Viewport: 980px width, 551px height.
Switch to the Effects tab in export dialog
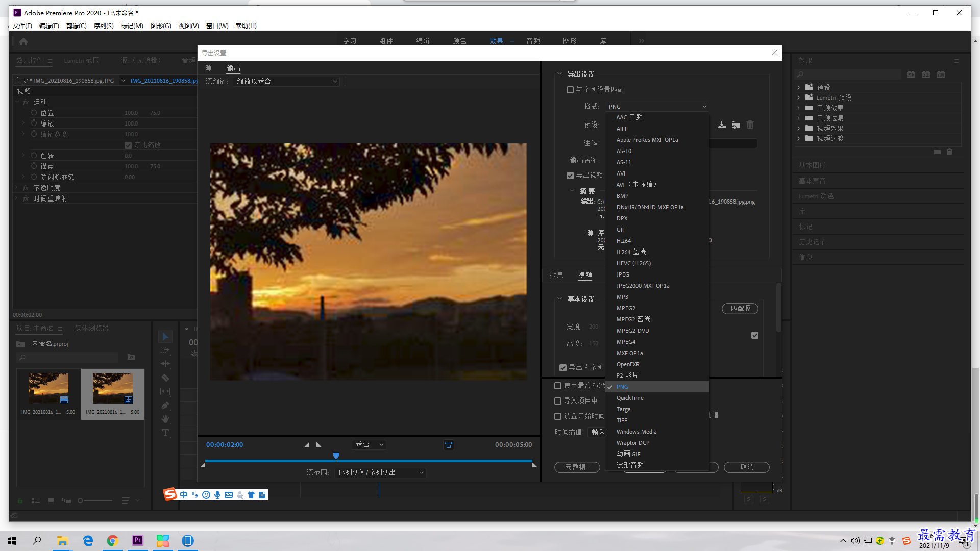click(556, 275)
